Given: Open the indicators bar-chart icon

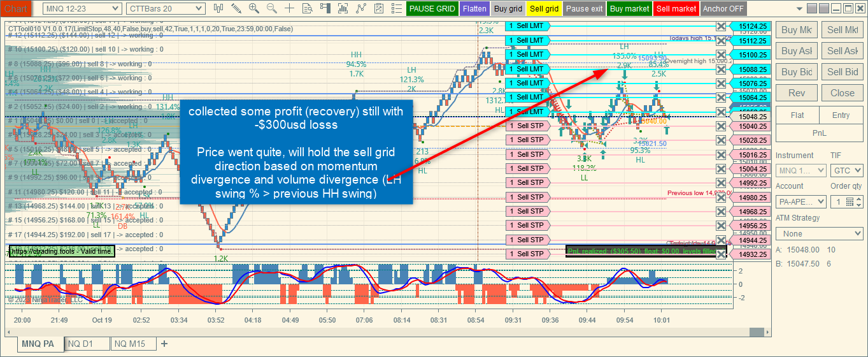Looking at the screenshot, I should [x=343, y=8].
